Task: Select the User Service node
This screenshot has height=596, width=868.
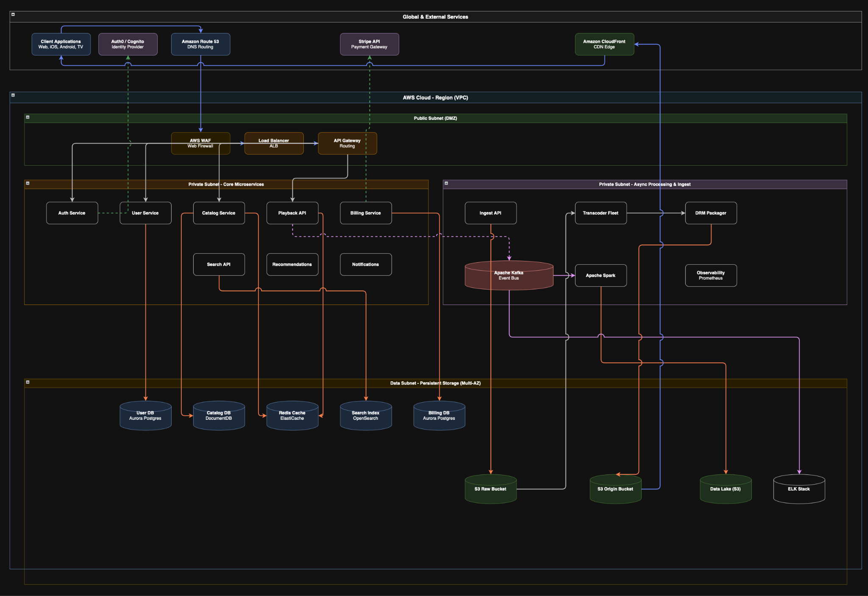Action: (145, 213)
